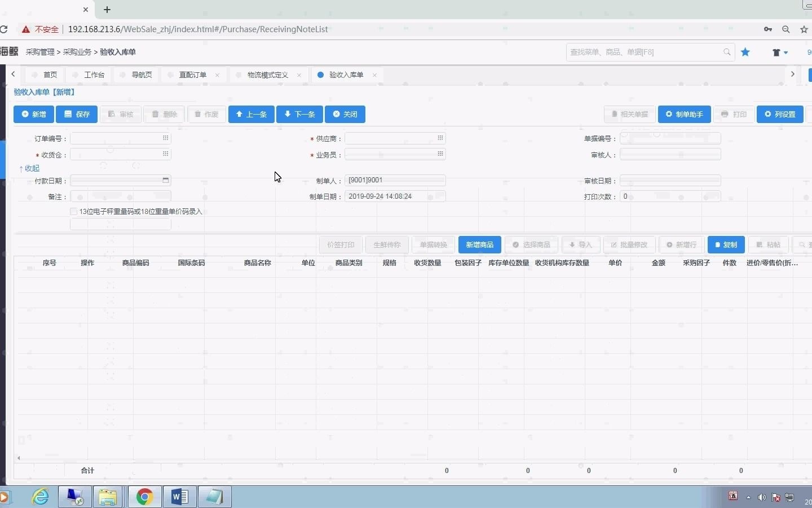The image size is (812, 508).
Task: Click the 商品编码 column header
Action: click(x=136, y=262)
